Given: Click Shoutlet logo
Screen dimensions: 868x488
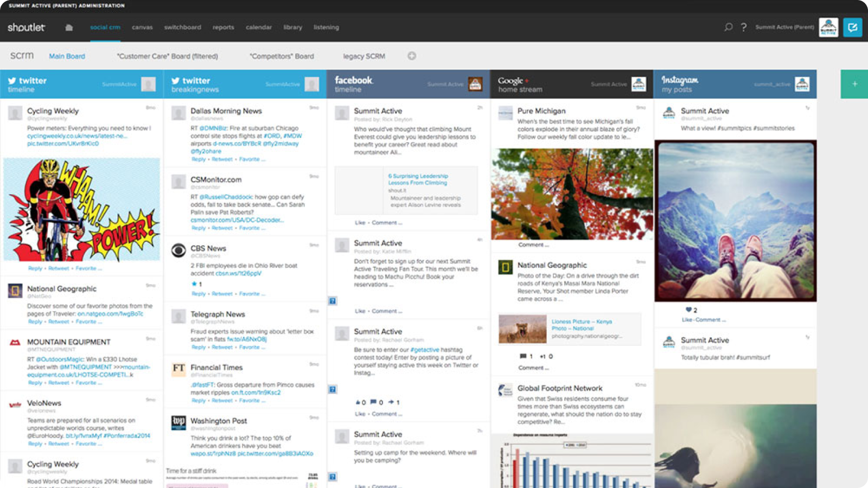Looking at the screenshot, I should pos(26,27).
